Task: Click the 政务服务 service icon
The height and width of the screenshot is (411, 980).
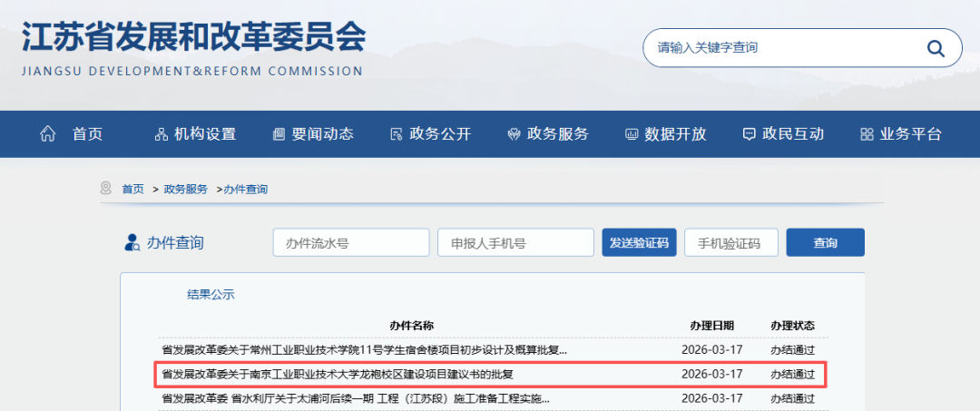Action: [x=514, y=134]
